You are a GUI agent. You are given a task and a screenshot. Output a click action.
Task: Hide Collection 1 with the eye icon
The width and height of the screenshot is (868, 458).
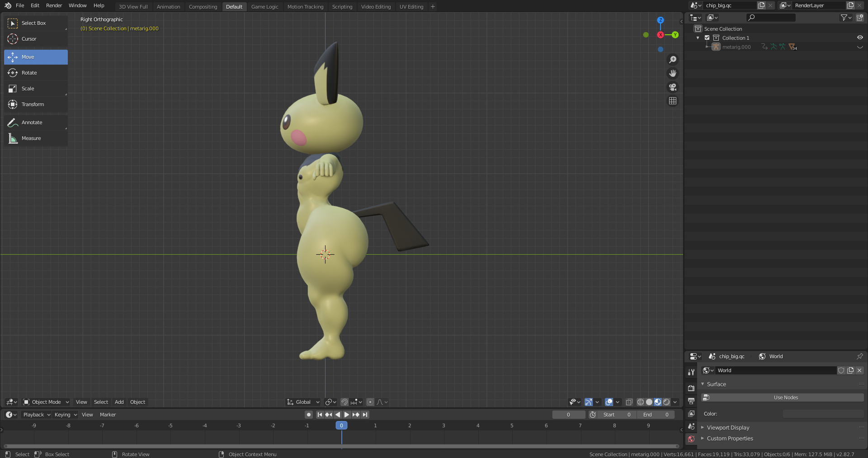point(859,38)
